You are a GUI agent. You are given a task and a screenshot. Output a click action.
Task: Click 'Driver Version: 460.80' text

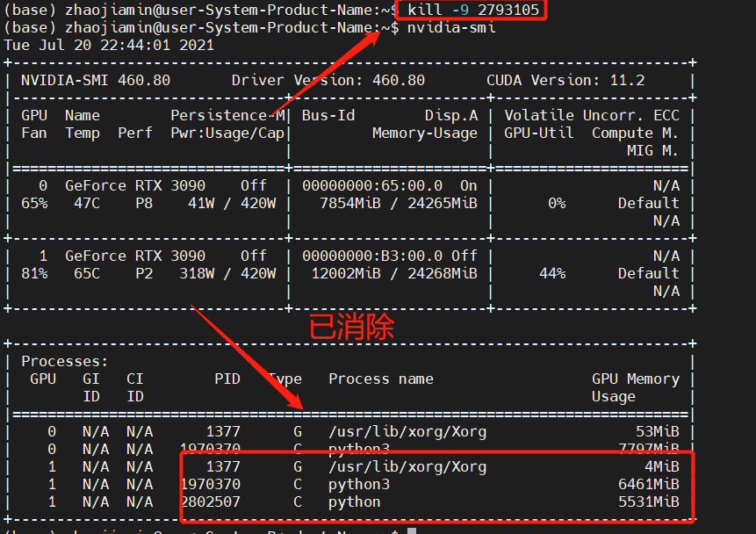328,80
